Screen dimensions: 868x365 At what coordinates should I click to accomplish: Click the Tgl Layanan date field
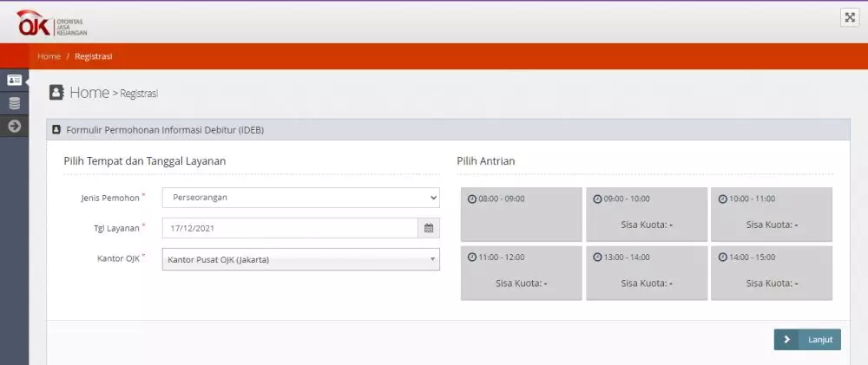(x=290, y=228)
